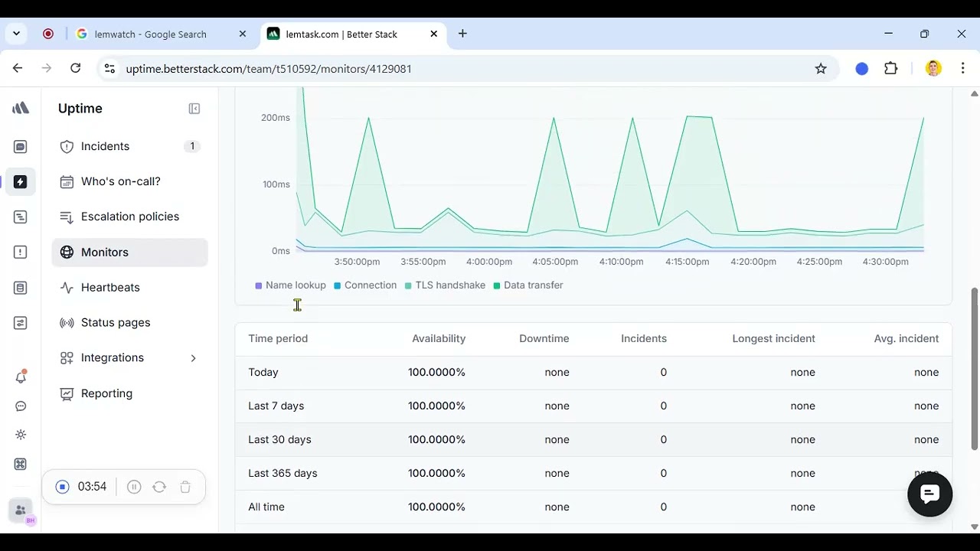Open the command shortcut icon in left rail
Viewport: 980px width, 551px height.
click(x=21, y=464)
